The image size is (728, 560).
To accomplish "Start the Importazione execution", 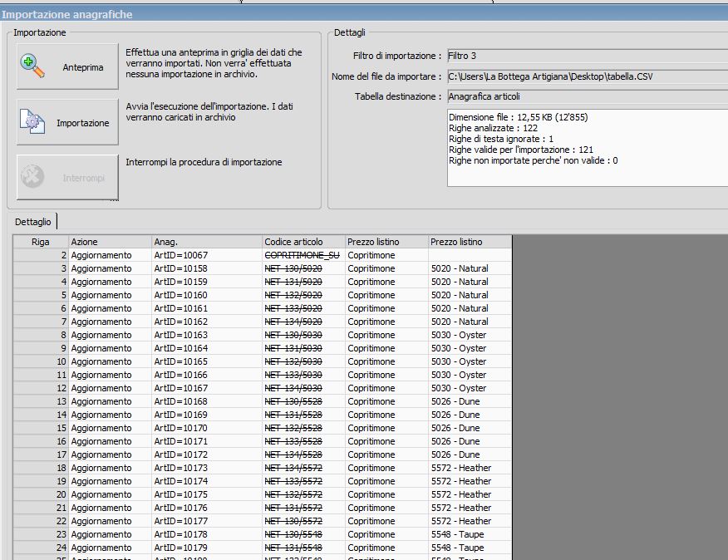I will point(68,122).
